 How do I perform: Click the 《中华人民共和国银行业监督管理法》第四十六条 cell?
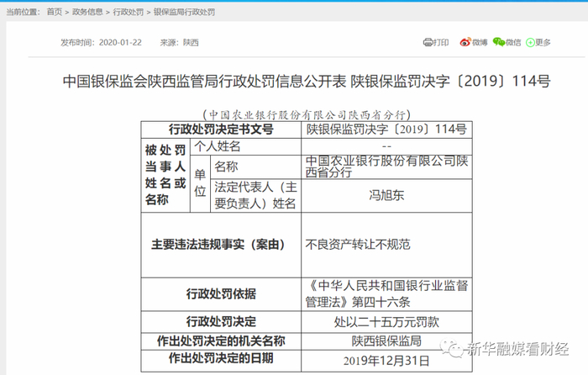point(386,294)
